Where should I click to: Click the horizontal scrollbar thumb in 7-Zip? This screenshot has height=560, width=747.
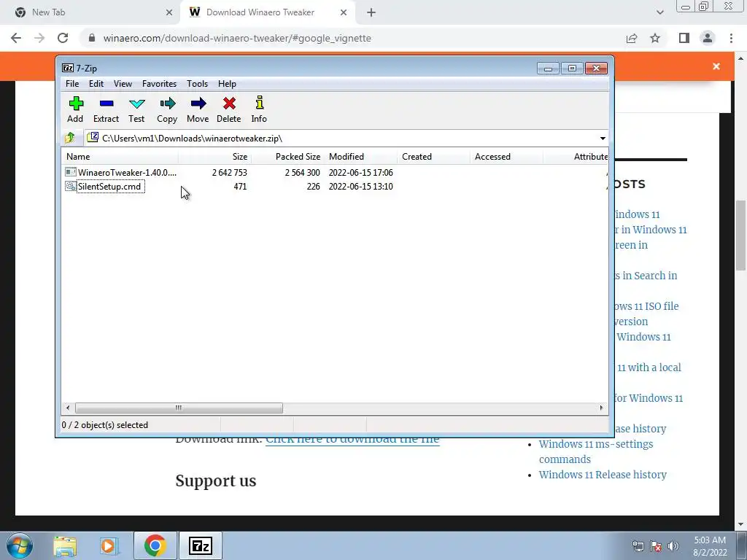click(179, 408)
